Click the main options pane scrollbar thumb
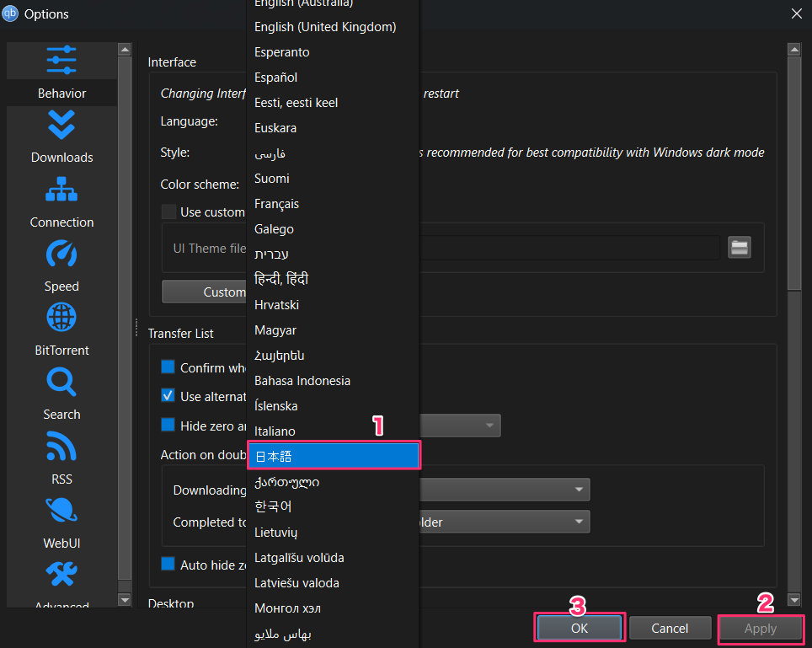 (x=793, y=173)
